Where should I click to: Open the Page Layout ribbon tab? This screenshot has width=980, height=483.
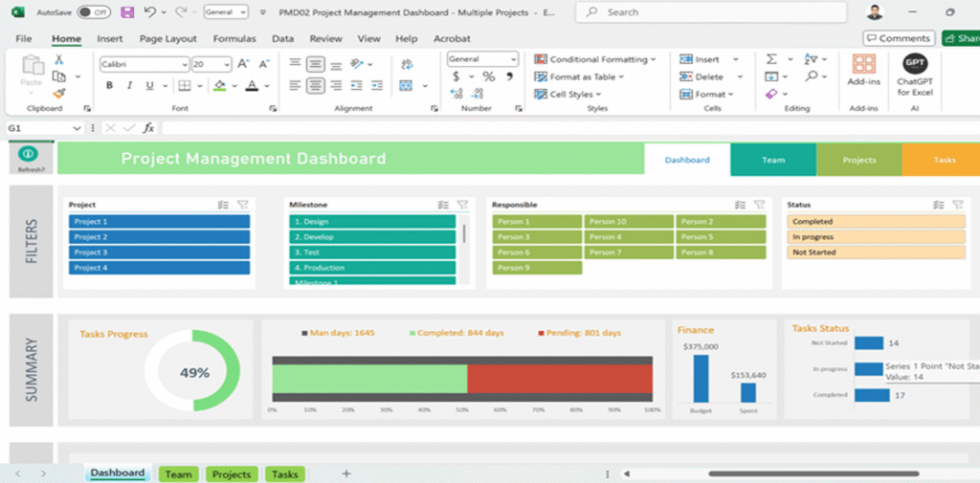pos(167,39)
